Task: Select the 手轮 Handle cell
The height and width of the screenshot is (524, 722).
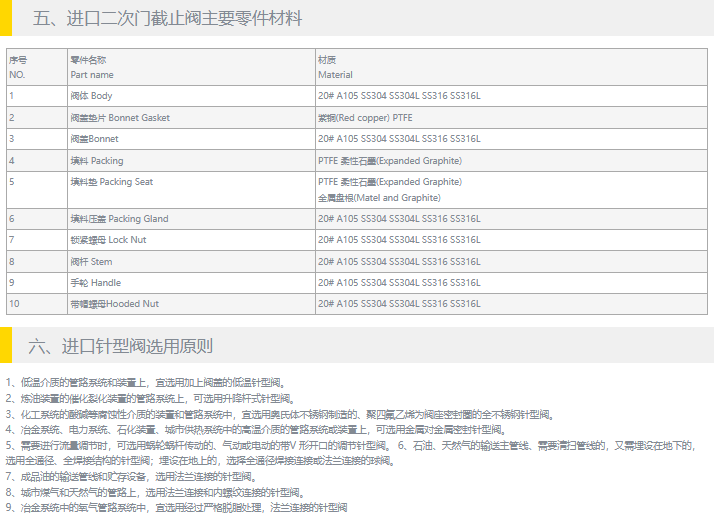Action: click(x=95, y=283)
